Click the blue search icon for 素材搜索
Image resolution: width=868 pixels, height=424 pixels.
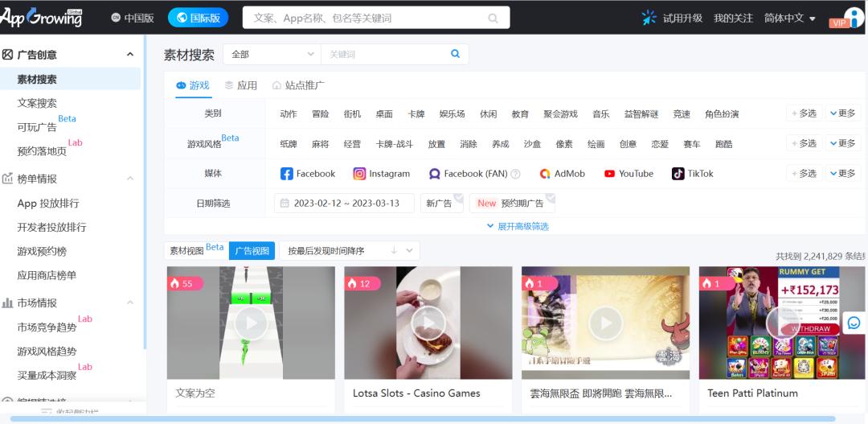pos(455,54)
